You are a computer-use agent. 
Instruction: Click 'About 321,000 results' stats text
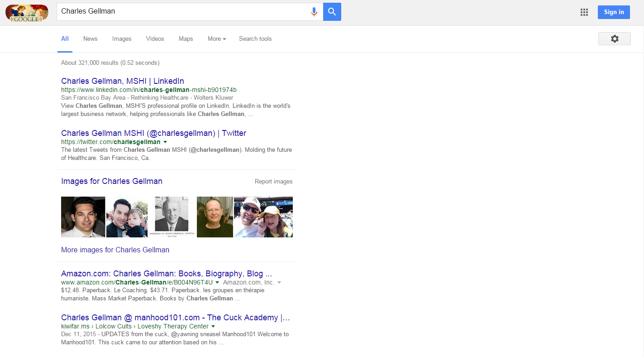(110, 63)
